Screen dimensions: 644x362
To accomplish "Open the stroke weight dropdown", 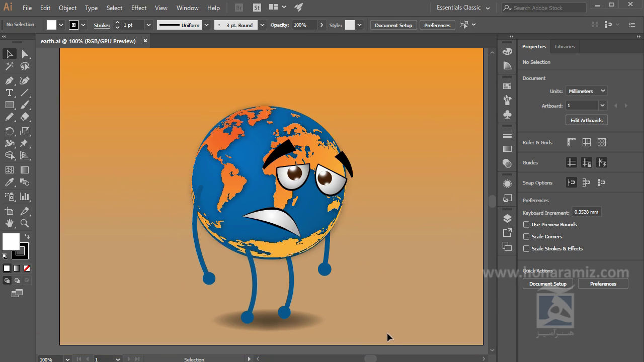I will 148,25.
